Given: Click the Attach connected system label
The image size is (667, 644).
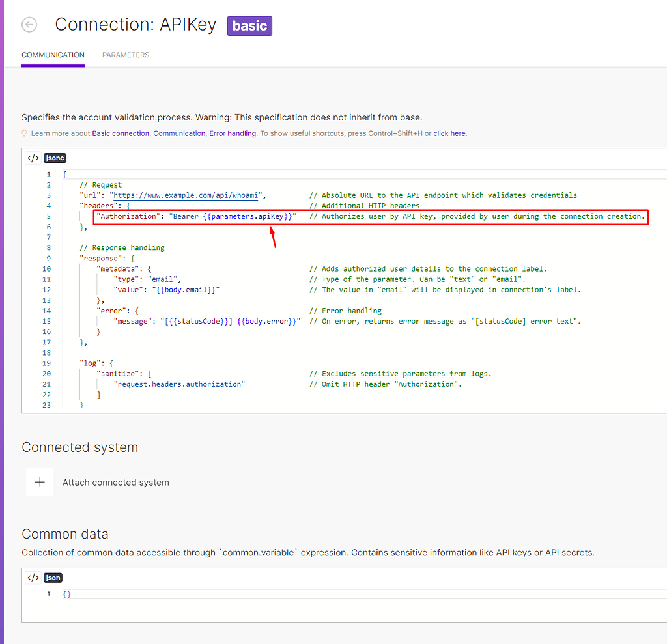Looking at the screenshot, I should 116,483.
